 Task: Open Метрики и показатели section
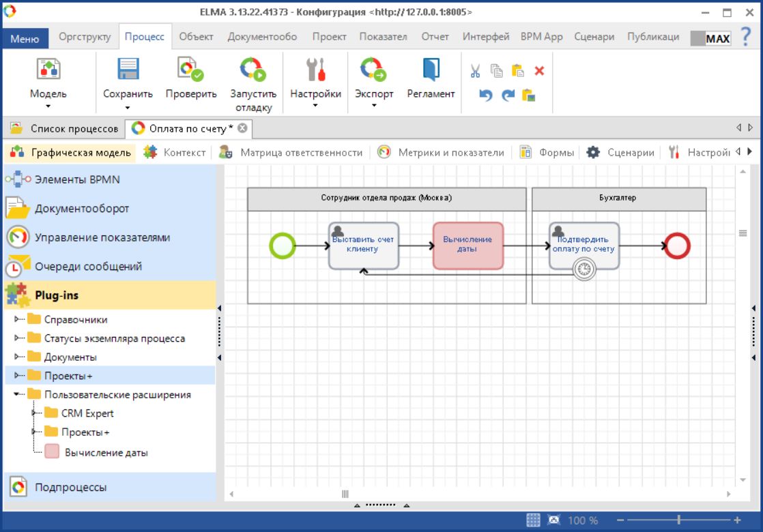pos(441,152)
